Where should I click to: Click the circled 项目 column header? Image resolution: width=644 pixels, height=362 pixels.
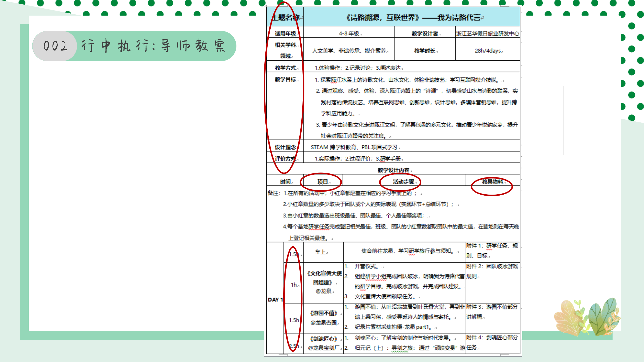pos(323,182)
